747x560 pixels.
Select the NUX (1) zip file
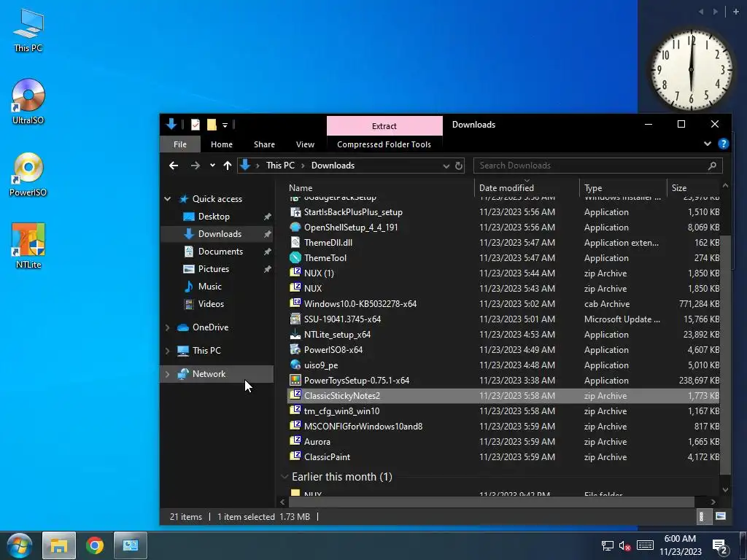pyautogui.click(x=503, y=273)
